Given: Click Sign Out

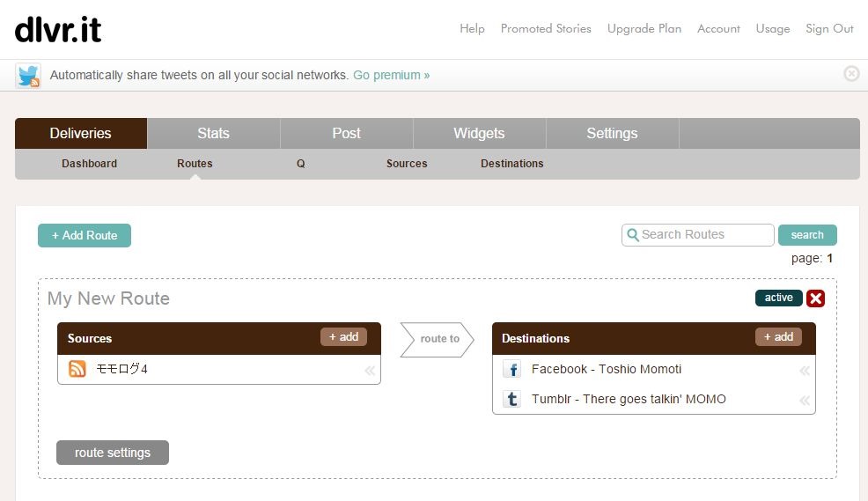Looking at the screenshot, I should pyautogui.click(x=830, y=29).
